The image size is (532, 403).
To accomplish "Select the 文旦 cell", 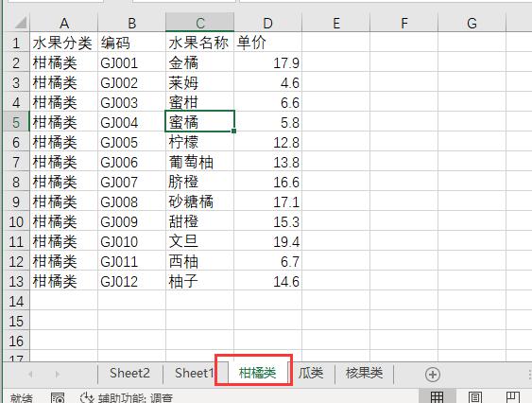I will coord(199,241).
